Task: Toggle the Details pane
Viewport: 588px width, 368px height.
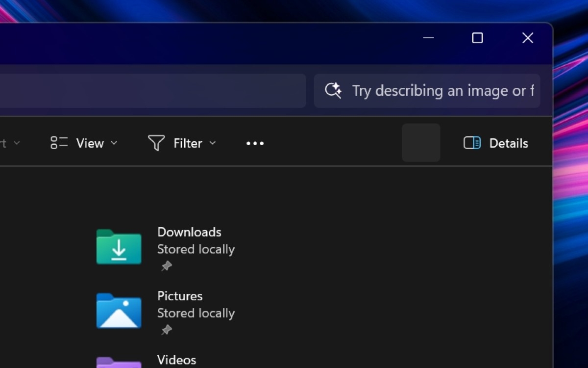Action: (x=495, y=143)
